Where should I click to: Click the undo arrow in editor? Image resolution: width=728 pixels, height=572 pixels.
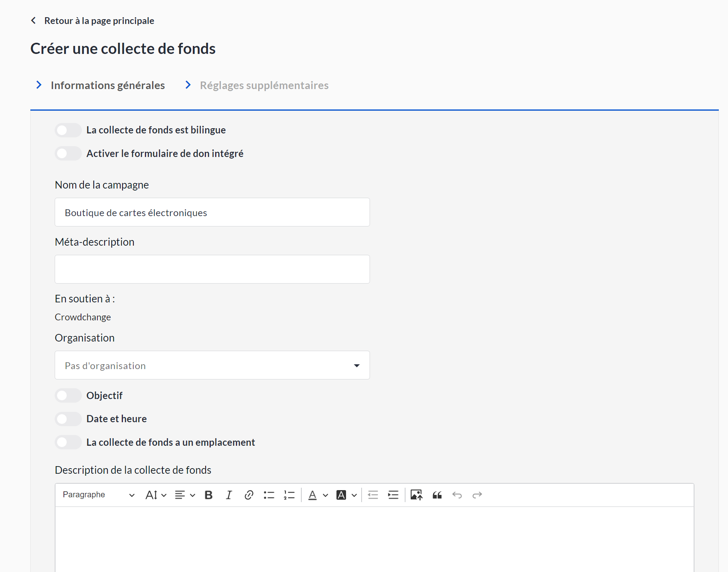coord(457,495)
